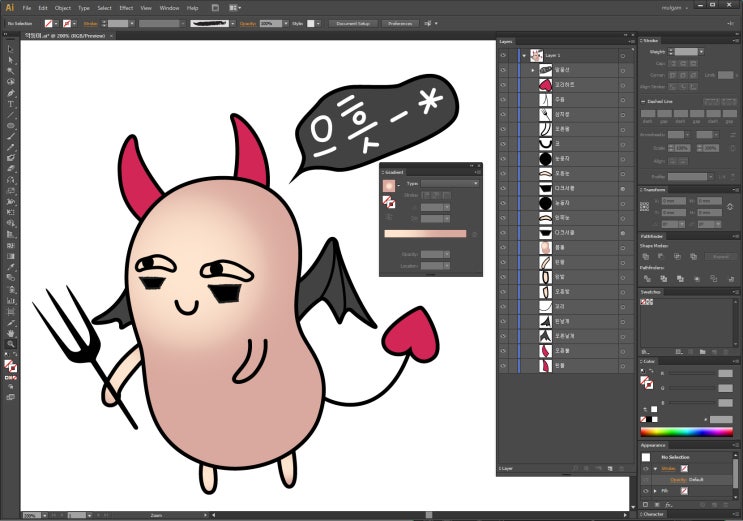
Task: Select the Eyedropper tool
Action: pos(10,267)
